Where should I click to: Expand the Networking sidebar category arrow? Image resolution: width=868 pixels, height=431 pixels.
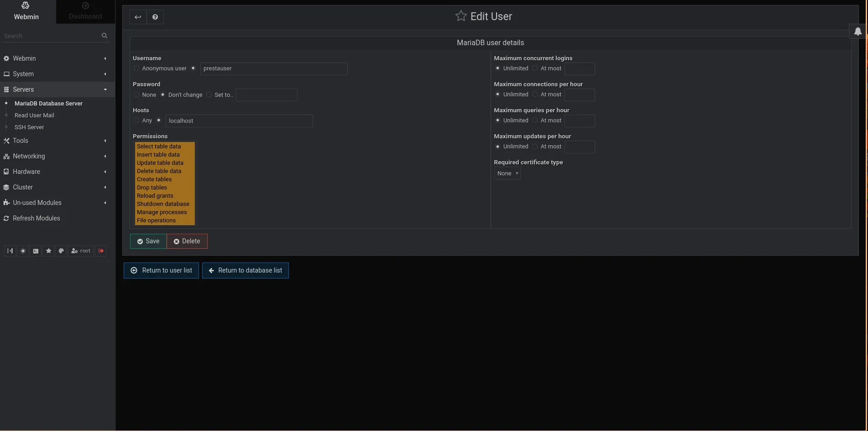105,157
